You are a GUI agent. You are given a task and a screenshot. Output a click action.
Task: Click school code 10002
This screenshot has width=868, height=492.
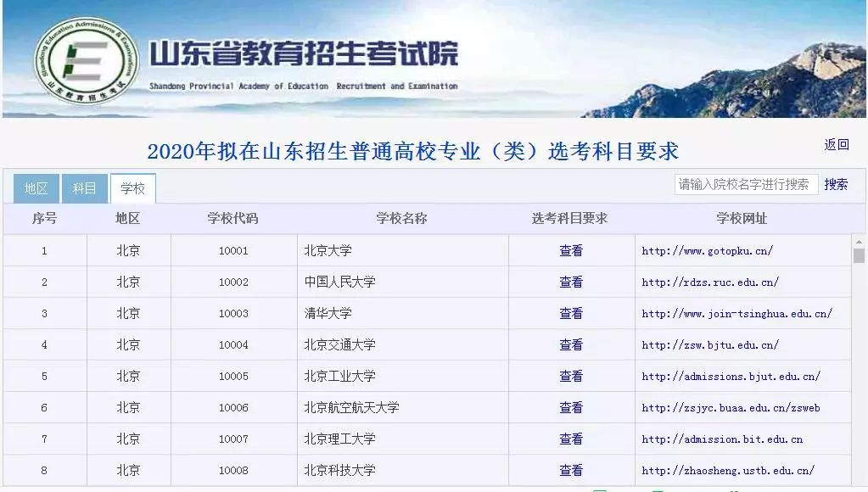[x=233, y=282]
